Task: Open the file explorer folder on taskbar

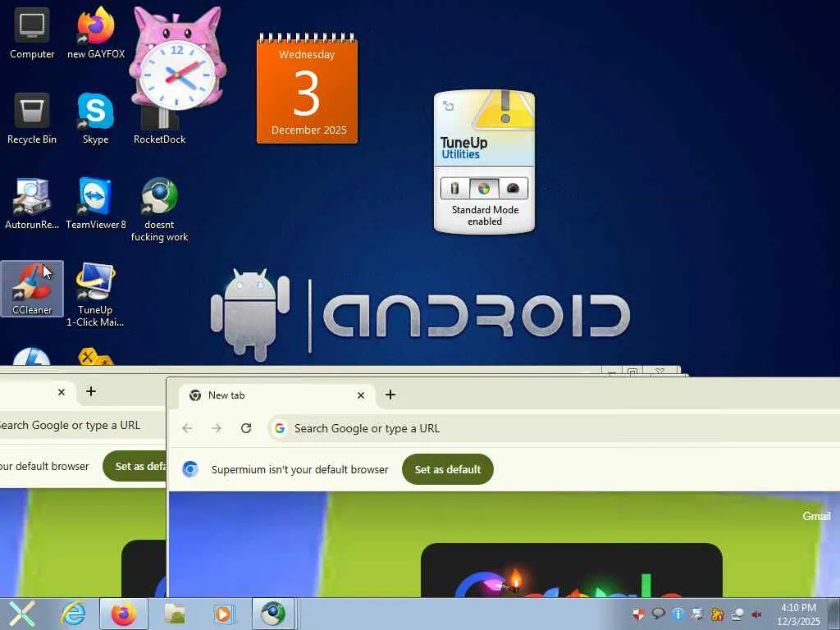Action: (175, 614)
